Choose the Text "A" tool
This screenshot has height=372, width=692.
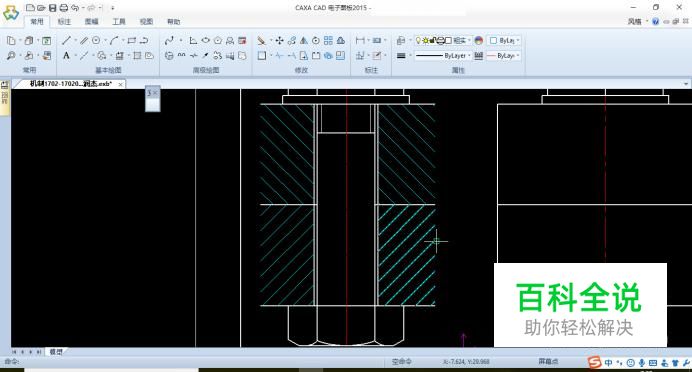(66, 56)
